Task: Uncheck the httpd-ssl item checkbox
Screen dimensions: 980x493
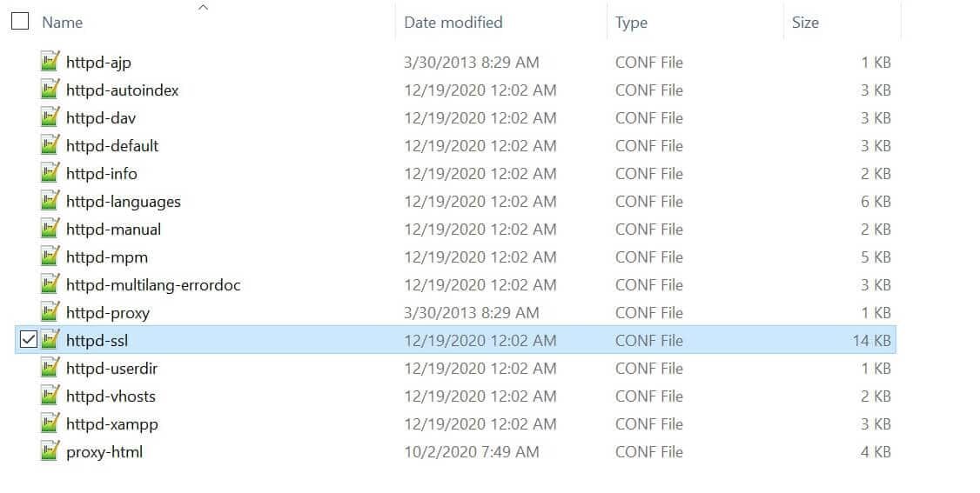Action: click(x=28, y=340)
